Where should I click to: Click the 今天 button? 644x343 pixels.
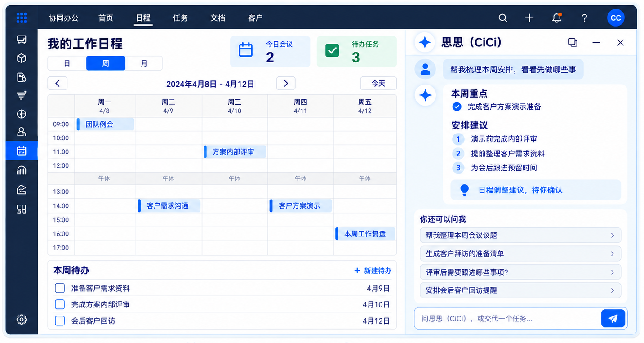(x=378, y=83)
